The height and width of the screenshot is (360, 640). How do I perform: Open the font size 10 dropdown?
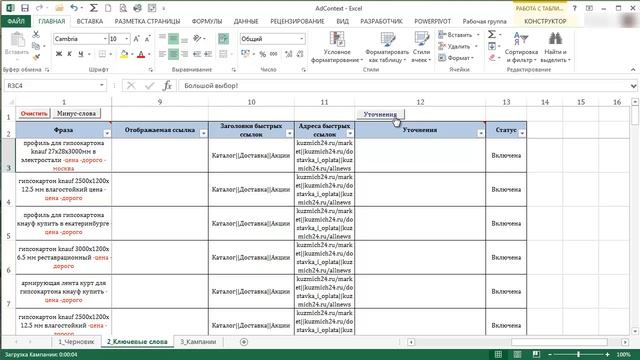click(x=127, y=39)
